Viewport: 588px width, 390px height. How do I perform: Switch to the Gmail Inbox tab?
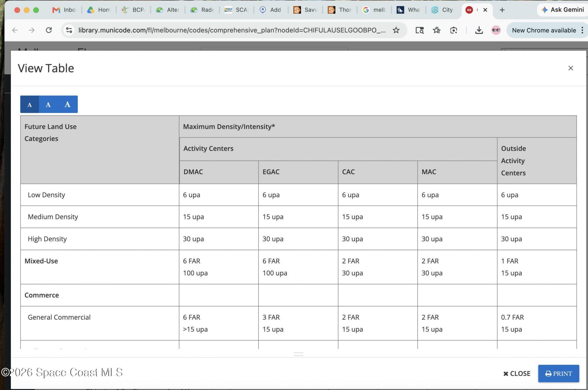64,10
